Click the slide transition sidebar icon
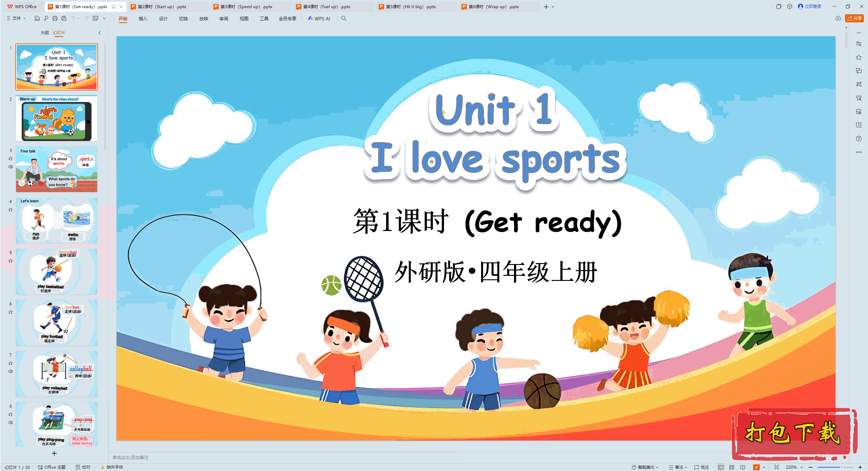The image size is (868, 471). tap(859, 71)
